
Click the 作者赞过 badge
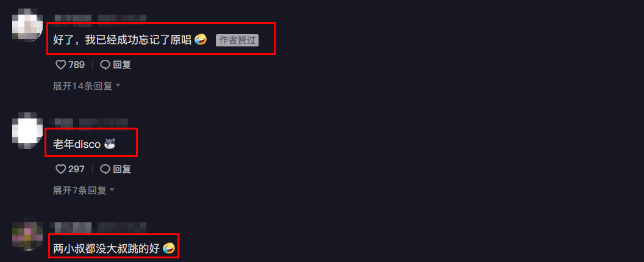click(x=237, y=40)
